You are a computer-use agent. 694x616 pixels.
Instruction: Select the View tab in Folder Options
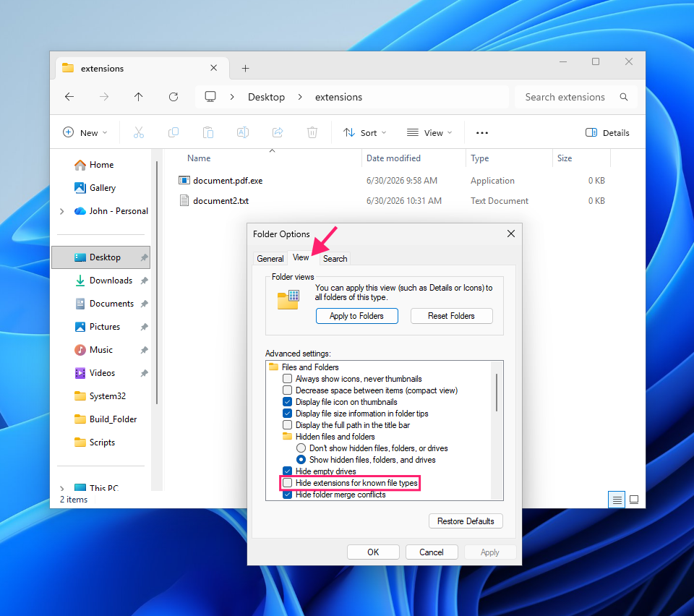point(301,257)
